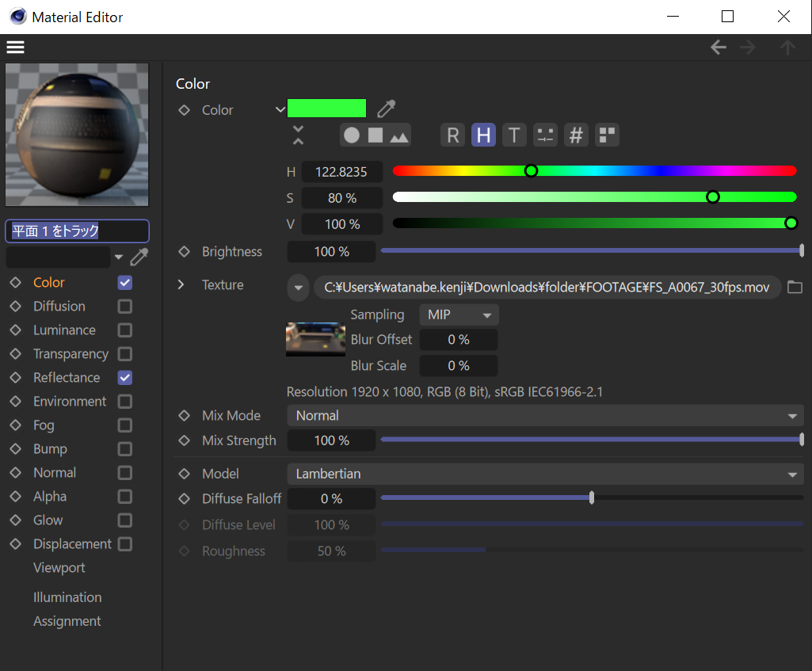The height and width of the screenshot is (671, 812).
Task: Open the Sampling MIP dropdown
Action: pos(459,315)
